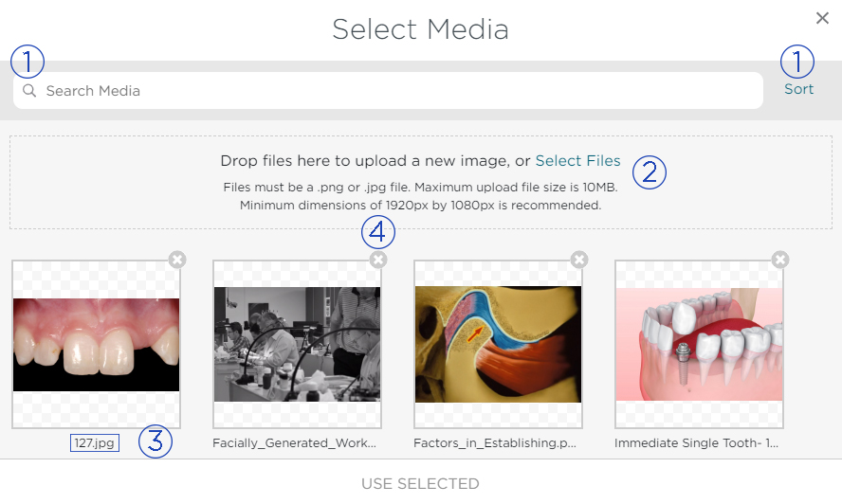
Task: Click the drop files upload area
Action: [420, 183]
